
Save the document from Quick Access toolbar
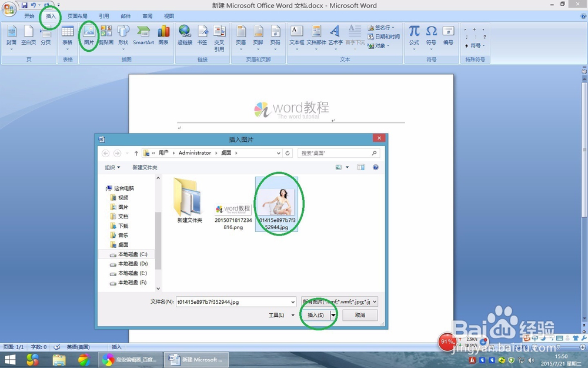(24, 5)
